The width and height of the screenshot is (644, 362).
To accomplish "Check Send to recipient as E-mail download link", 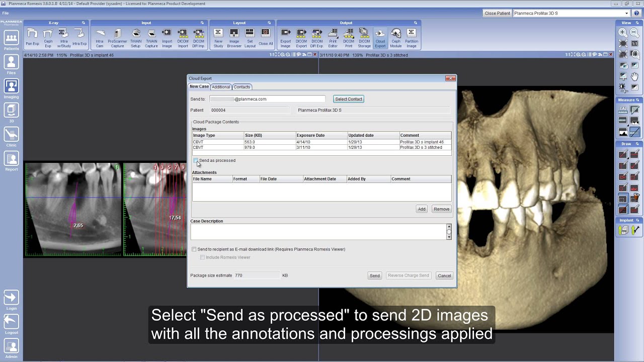I will pyautogui.click(x=194, y=249).
